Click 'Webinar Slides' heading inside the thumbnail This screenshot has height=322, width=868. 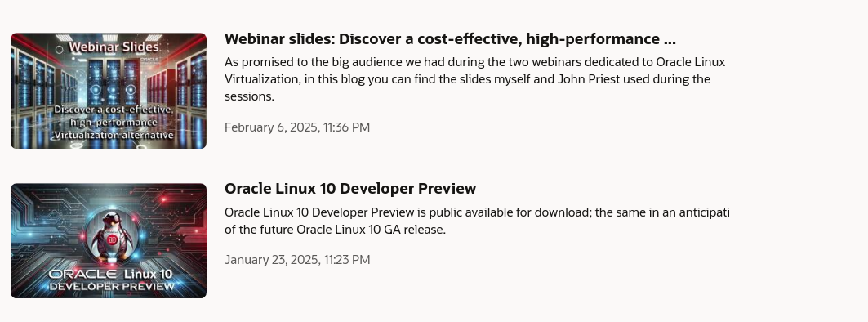click(x=114, y=47)
